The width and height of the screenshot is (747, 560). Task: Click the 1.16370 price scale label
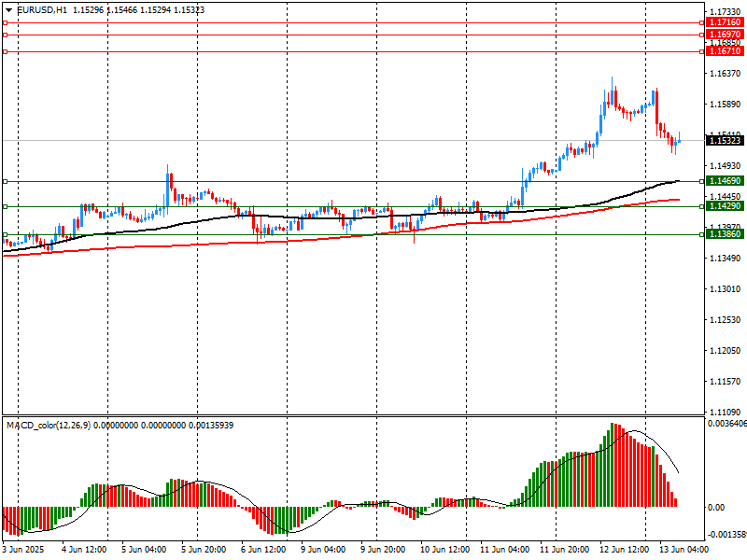pyautogui.click(x=724, y=73)
